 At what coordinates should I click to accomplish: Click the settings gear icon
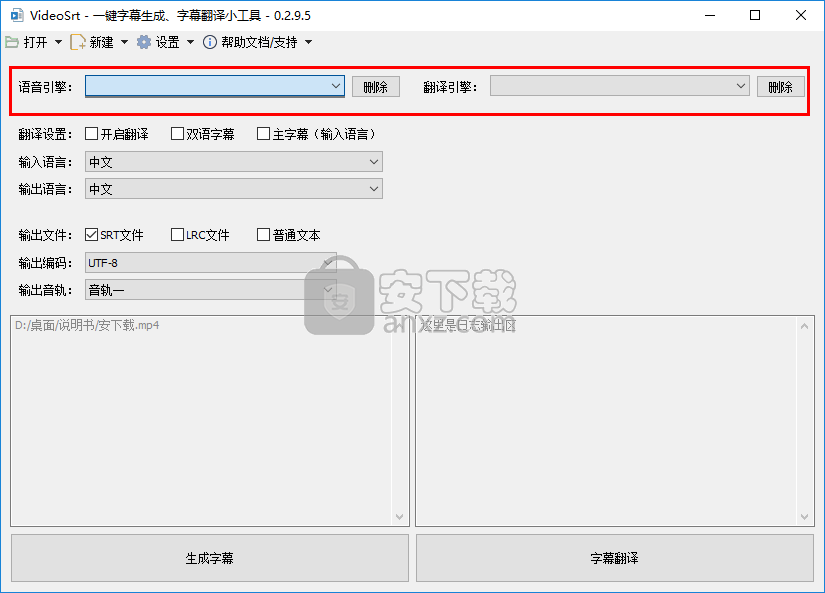[x=144, y=42]
